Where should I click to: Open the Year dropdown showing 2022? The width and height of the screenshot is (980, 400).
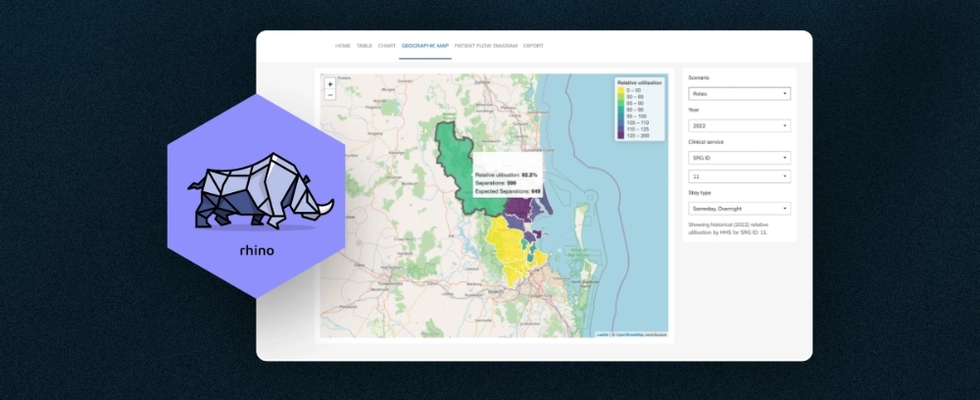click(739, 125)
